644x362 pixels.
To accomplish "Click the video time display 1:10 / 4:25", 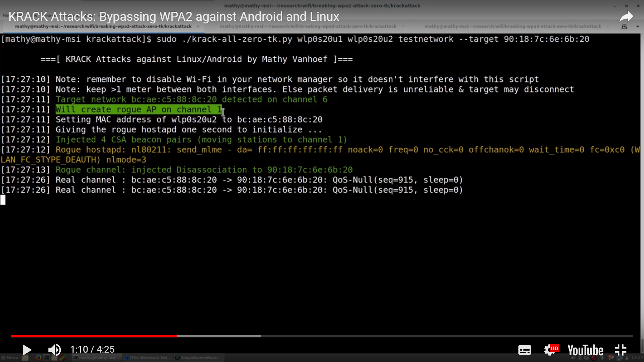I will click(x=92, y=350).
